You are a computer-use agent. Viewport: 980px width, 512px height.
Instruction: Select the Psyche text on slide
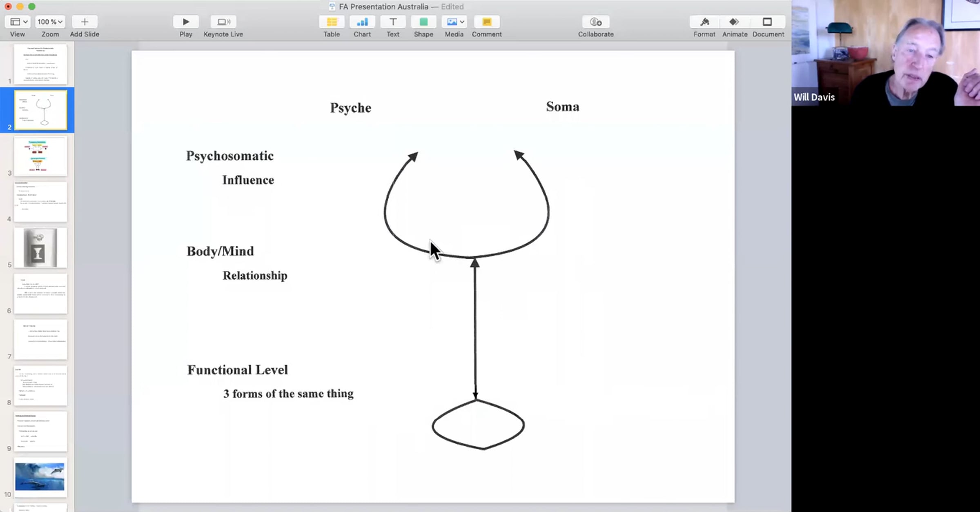coord(351,108)
